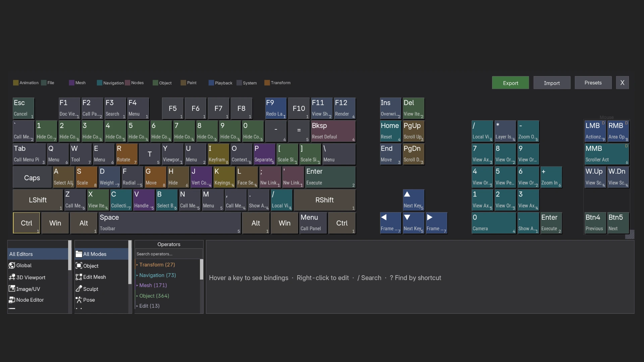644x362 pixels.
Task: Click the Global editor globe icon
Action: 12,265
